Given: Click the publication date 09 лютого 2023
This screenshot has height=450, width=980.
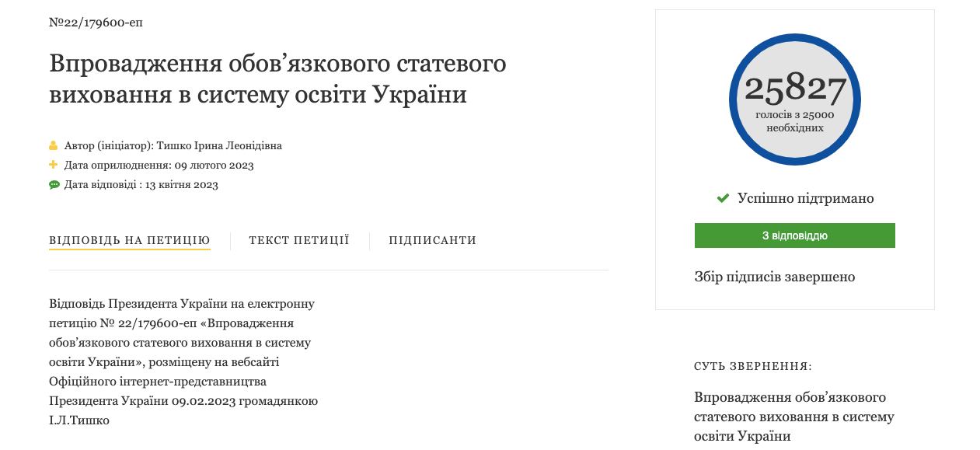Looking at the screenshot, I should coord(214,165).
